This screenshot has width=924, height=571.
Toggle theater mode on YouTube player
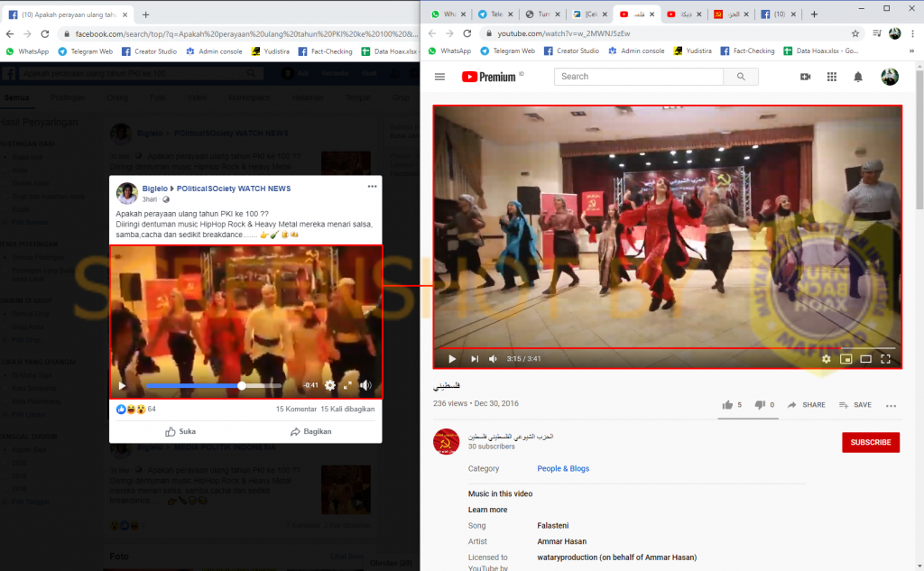(865, 359)
